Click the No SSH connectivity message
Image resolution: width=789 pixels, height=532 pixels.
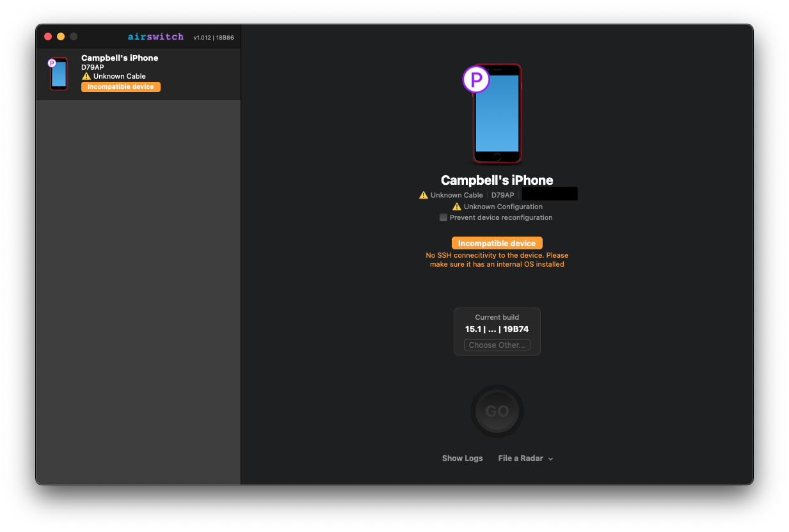(x=497, y=260)
